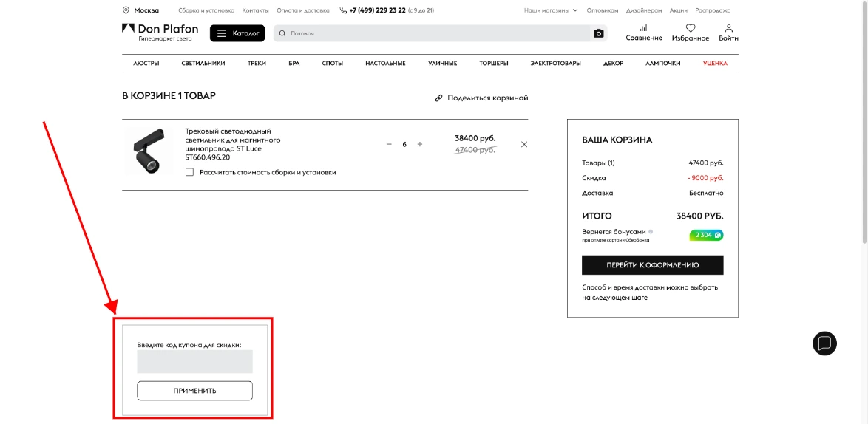This screenshot has width=868, height=424.
Task: Open the ТРЕКИ category
Action: (x=257, y=63)
